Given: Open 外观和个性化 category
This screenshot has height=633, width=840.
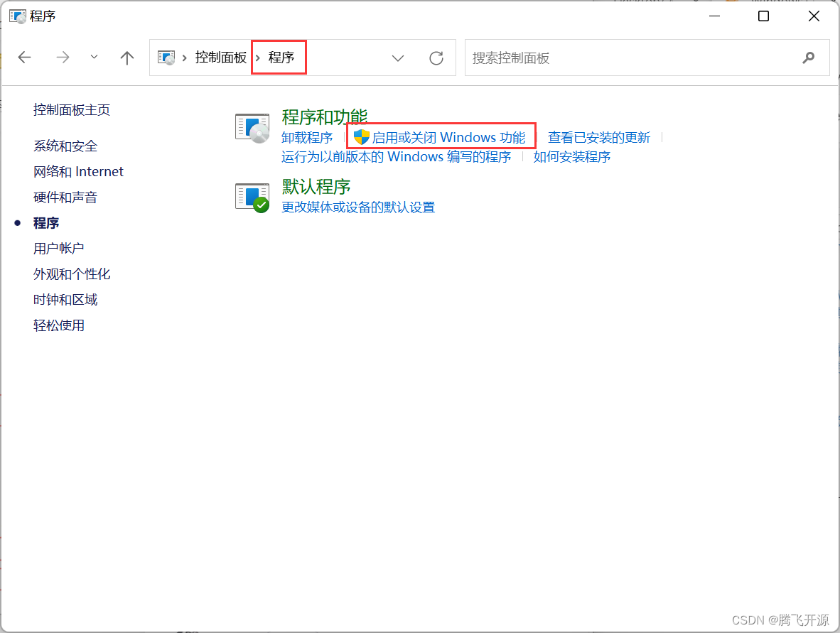Looking at the screenshot, I should click(x=72, y=274).
